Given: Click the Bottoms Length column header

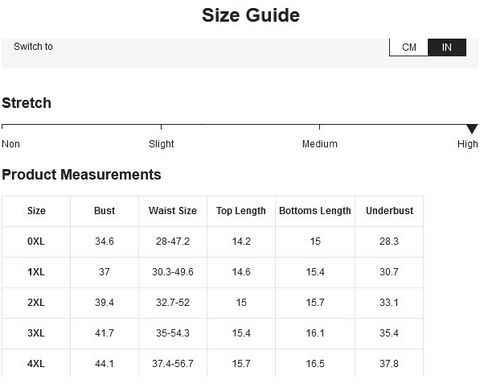Looking at the screenshot, I should (x=315, y=211).
